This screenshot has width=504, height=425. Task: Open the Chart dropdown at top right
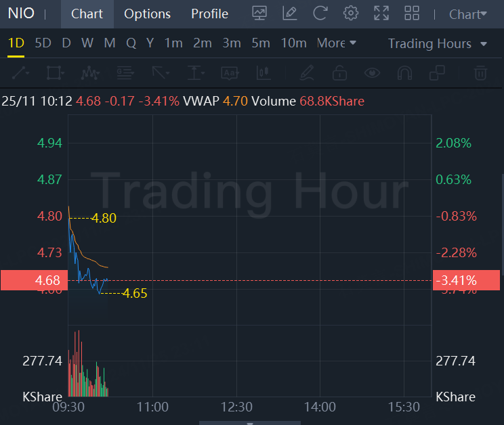[x=468, y=14]
